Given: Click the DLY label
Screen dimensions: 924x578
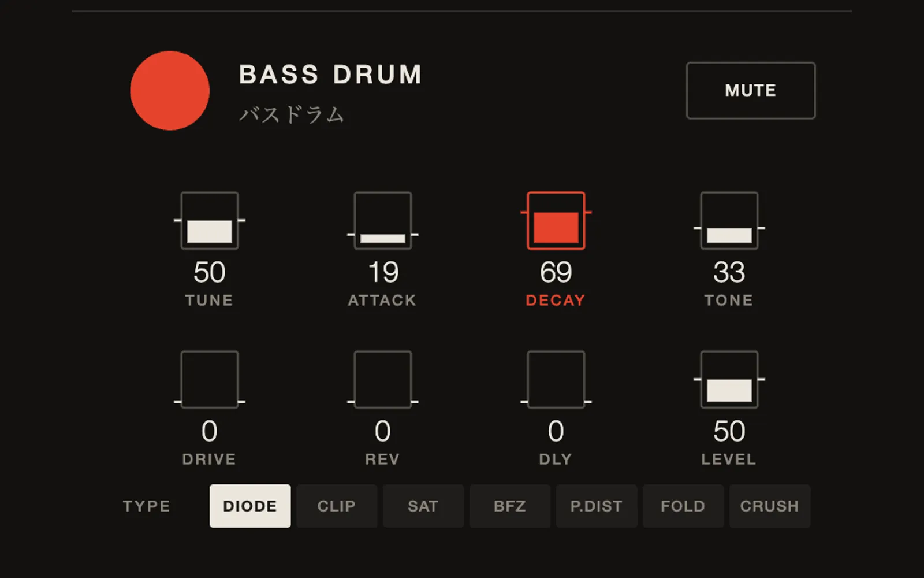Looking at the screenshot, I should click(556, 460).
